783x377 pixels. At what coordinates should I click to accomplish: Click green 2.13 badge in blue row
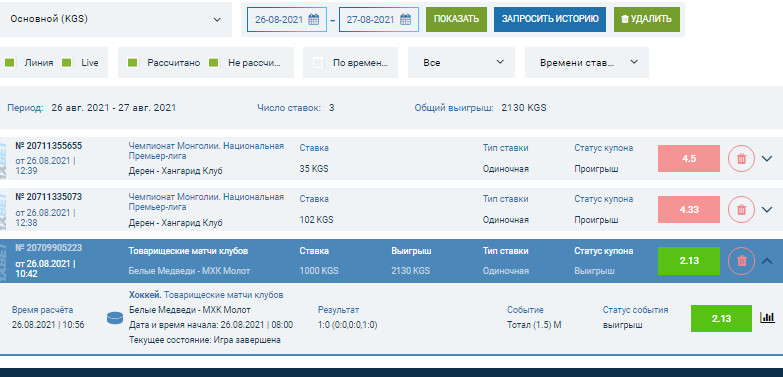689,261
